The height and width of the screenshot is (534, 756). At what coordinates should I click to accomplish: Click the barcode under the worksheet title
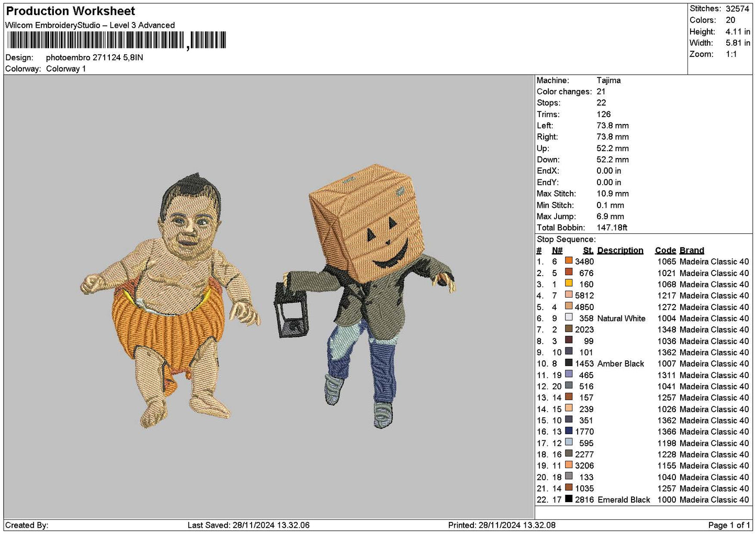[116, 40]
